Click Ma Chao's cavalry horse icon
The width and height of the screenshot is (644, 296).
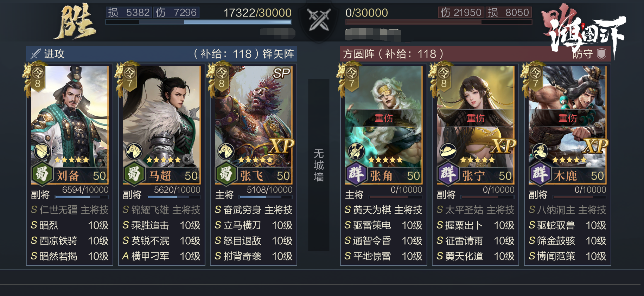point(134,151)
